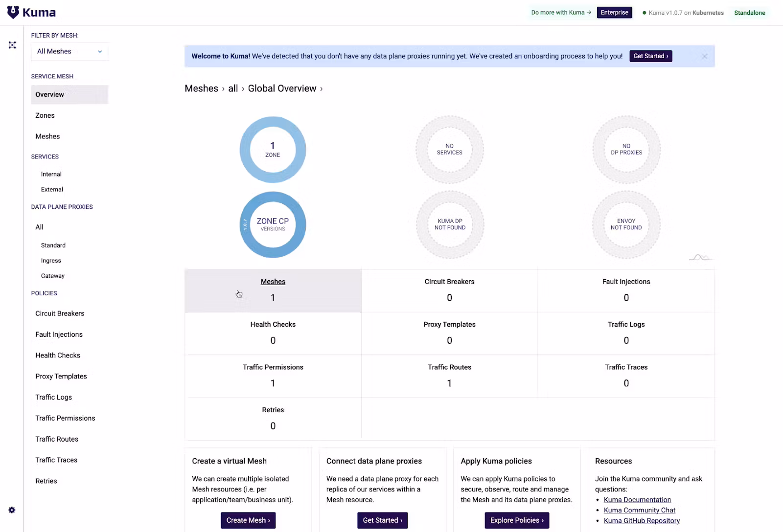Click the Kuma logo in header
The width and height of the screenshot is (783, 532).
[31, 13]
